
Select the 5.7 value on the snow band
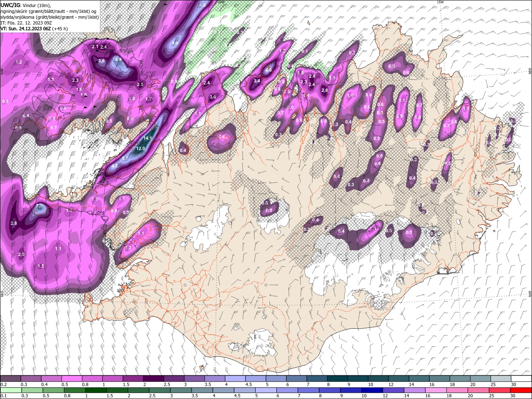[x=125, y=158]
